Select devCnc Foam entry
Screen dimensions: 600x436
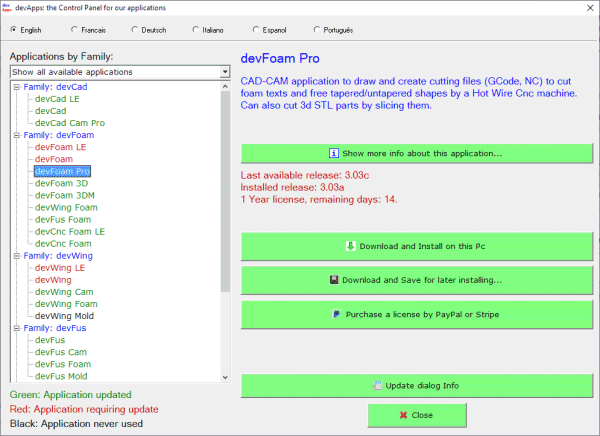pyautogui.click(x=63, y=243)
